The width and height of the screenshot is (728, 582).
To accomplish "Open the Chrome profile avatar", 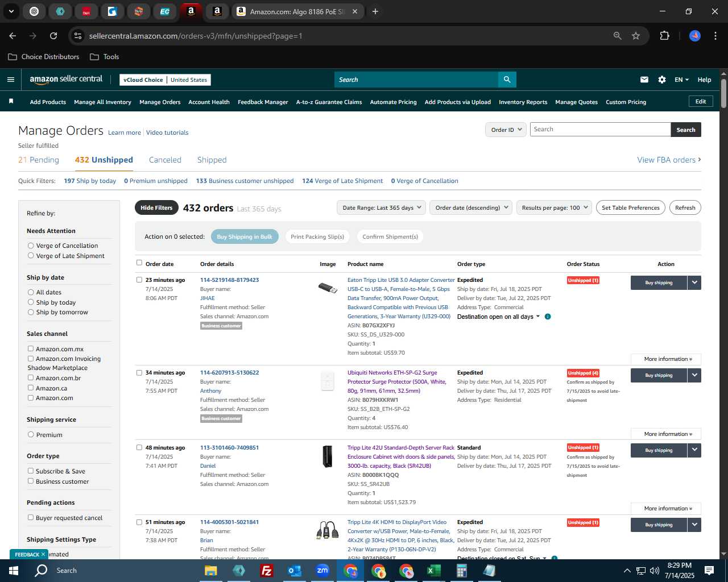I will point(695,36).
